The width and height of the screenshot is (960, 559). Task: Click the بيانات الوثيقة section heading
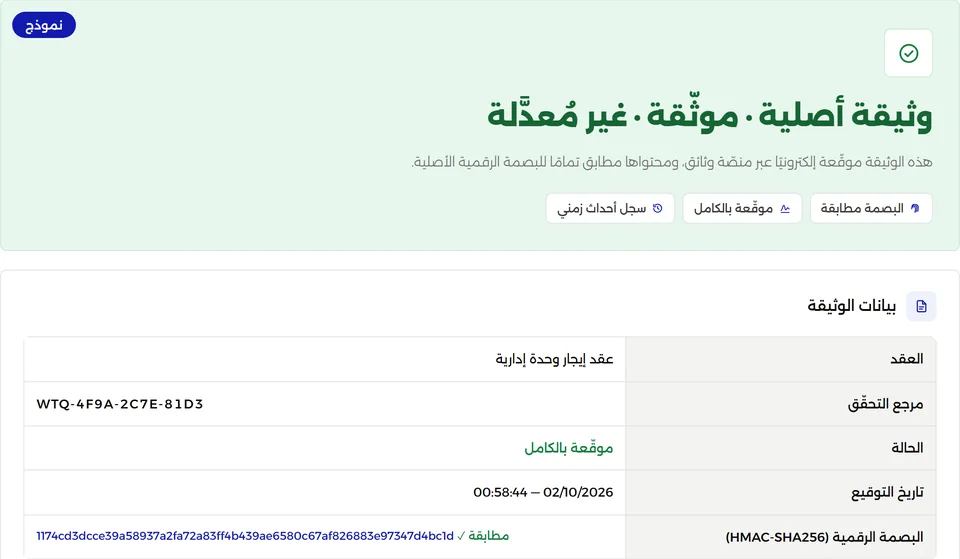click(851, 306)
